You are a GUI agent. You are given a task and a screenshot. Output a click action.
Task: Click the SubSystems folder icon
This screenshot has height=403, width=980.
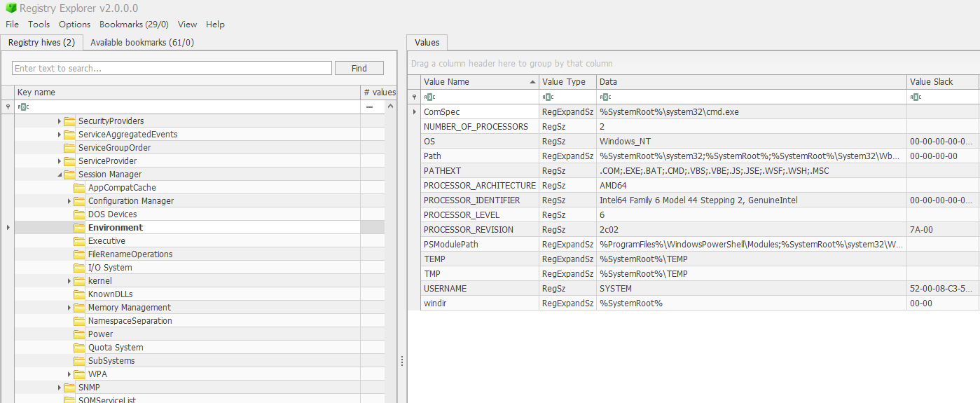[79, 361]
